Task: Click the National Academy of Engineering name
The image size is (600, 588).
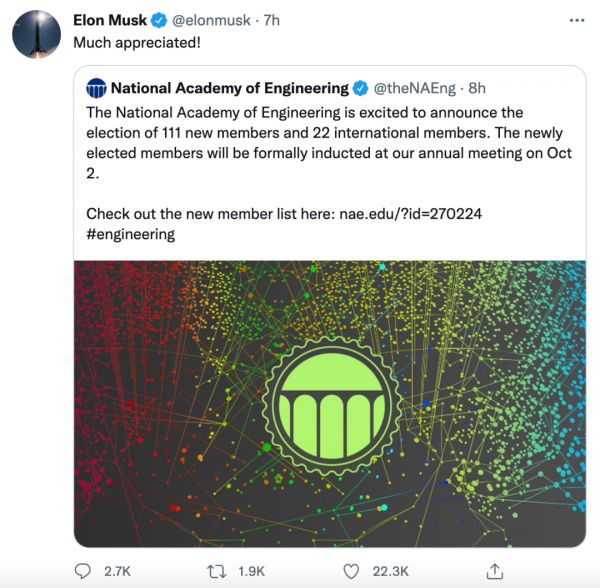Action: point(229,88)
